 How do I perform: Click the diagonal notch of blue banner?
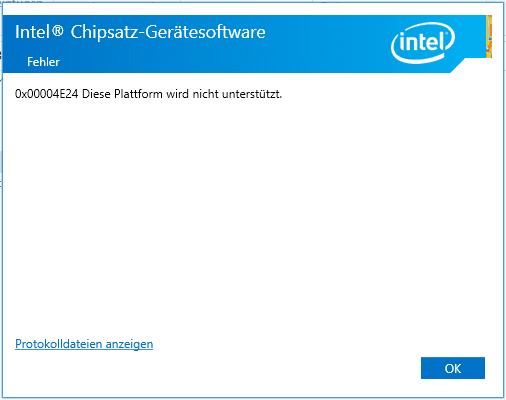tap(458, 66)
